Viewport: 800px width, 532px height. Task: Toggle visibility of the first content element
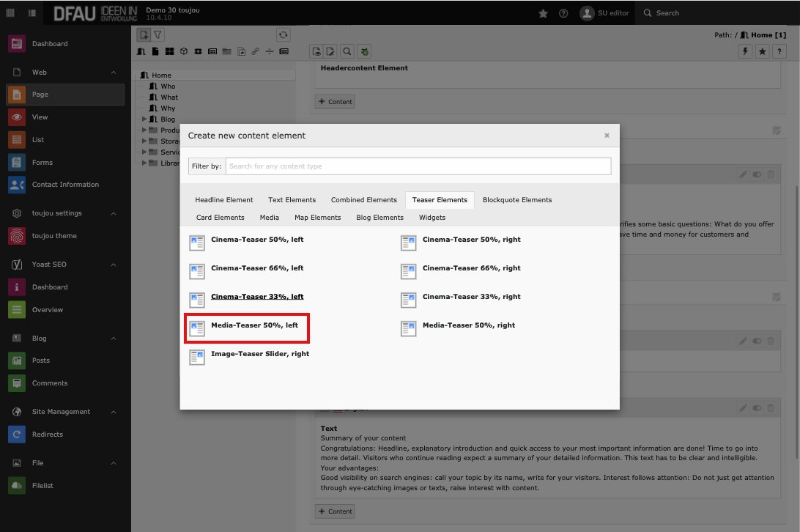[757, 174]
